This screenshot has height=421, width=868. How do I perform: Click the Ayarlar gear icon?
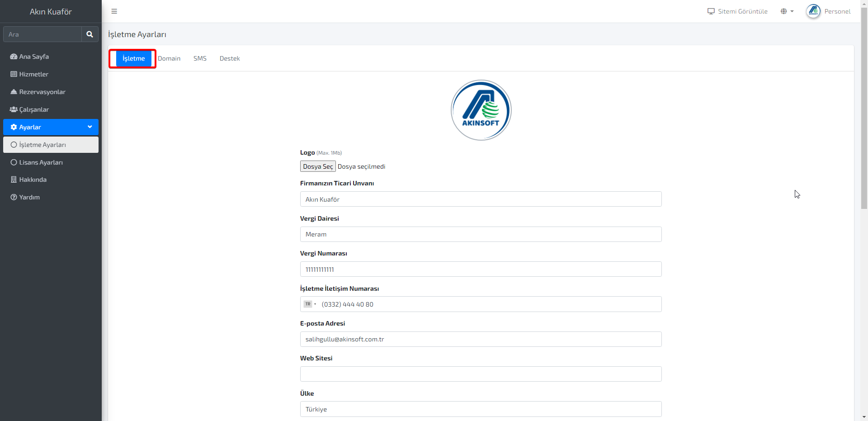(14, 127)
